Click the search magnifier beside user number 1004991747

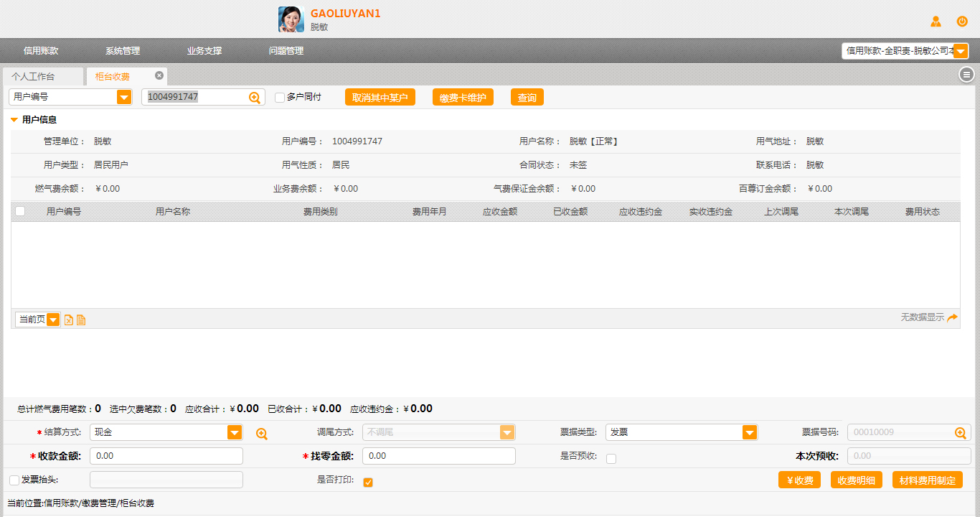click(x=255, y=98)
